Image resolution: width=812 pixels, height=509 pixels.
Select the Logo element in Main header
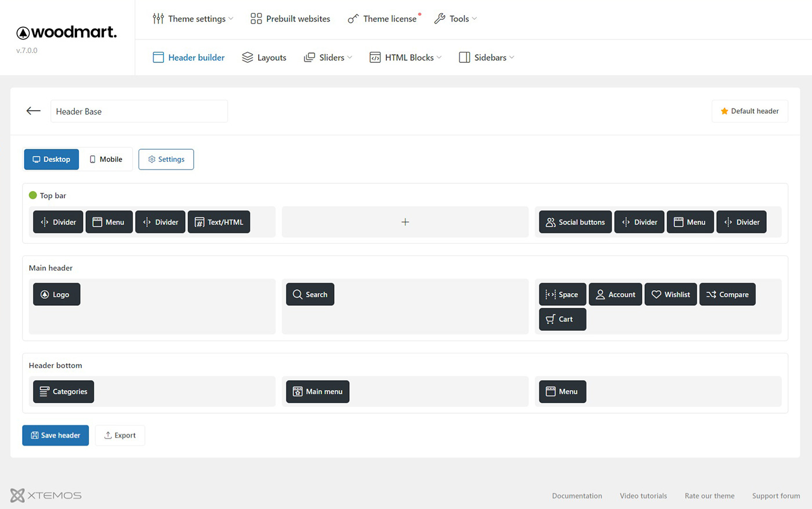point(56,294)
